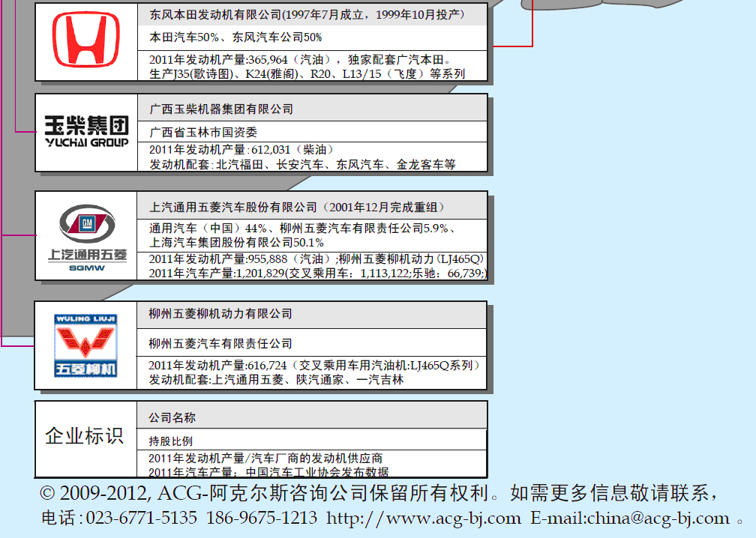Select the 上汽通用五菱汽车股份有限公司 title

[297, 207]
